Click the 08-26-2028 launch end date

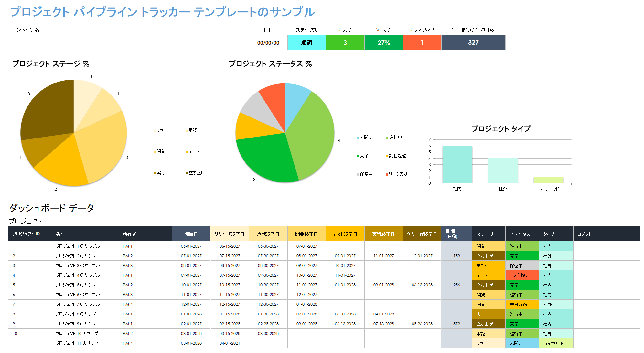coord(422,324)
